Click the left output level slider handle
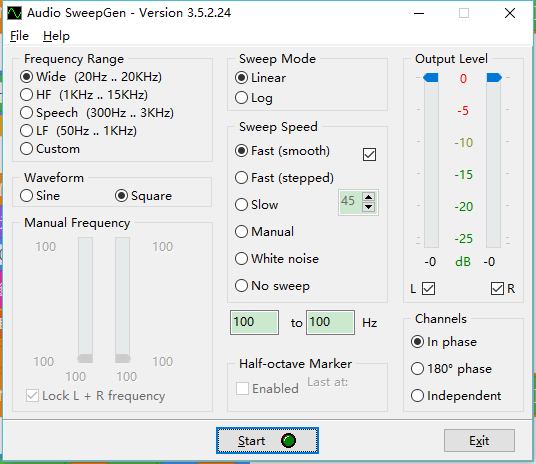 (x=431, y=78)
